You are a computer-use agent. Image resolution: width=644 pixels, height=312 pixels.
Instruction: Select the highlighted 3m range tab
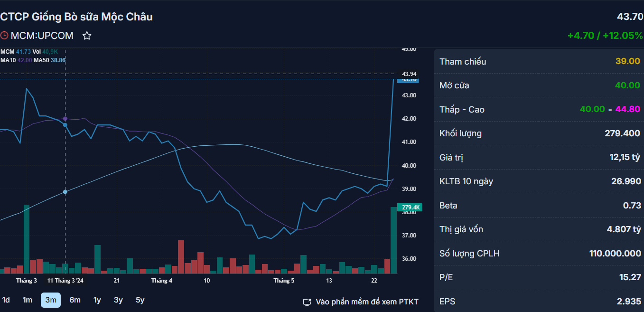[51, 300]
